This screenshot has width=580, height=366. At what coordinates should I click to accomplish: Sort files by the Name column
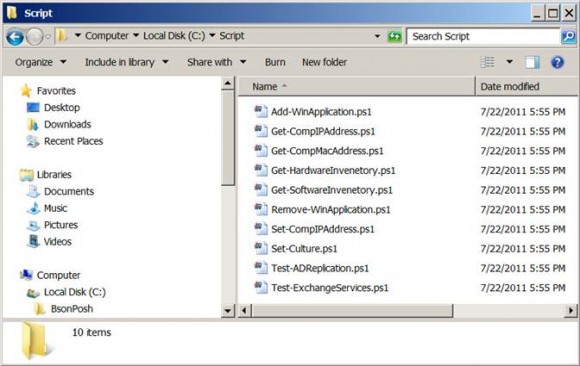[356, 87]
